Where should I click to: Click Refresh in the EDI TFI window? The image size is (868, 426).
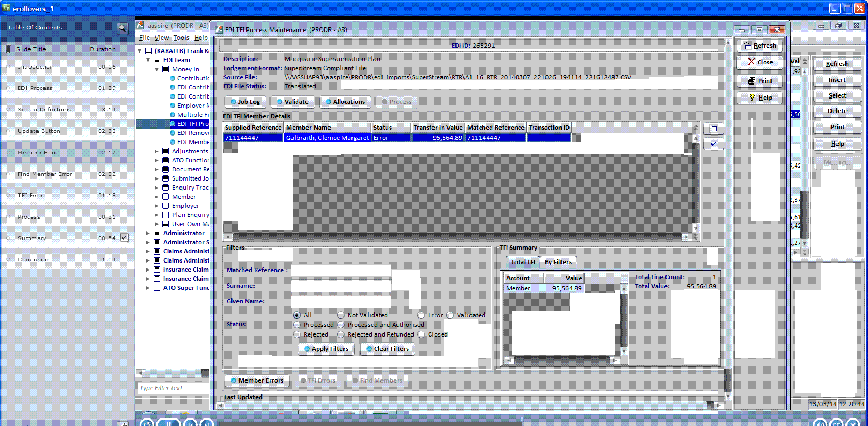pos(759,46)
